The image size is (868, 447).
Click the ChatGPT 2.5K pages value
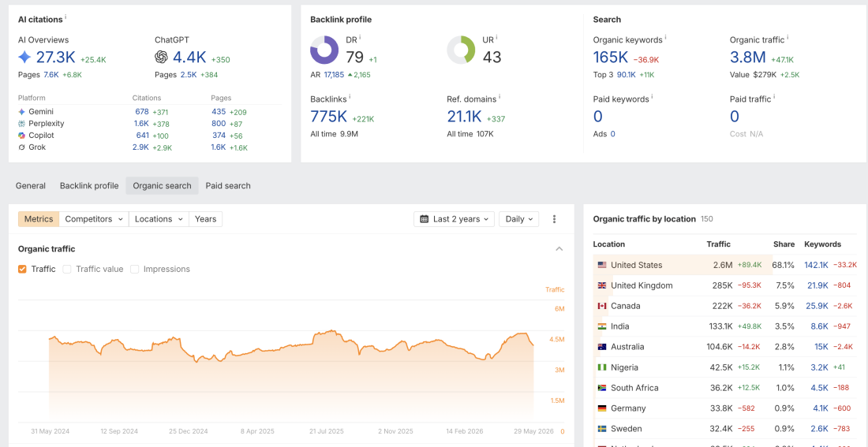pyautogui.click(x=189, y=75)
